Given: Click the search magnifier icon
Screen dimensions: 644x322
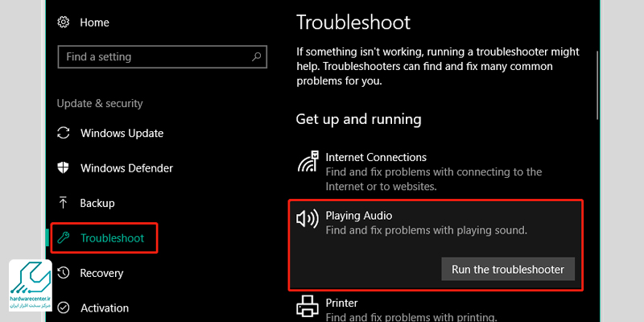Looking at the screenshot, I should pos(258,57).
